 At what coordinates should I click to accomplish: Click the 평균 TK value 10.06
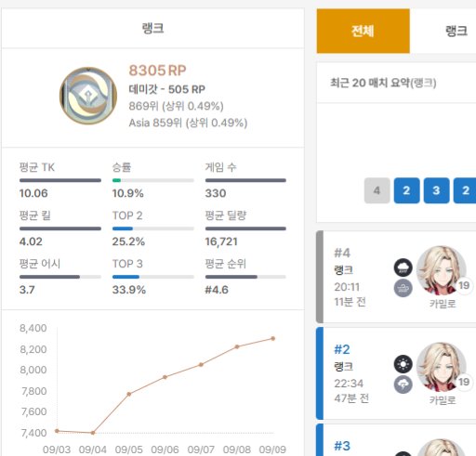tap(33, 193)
